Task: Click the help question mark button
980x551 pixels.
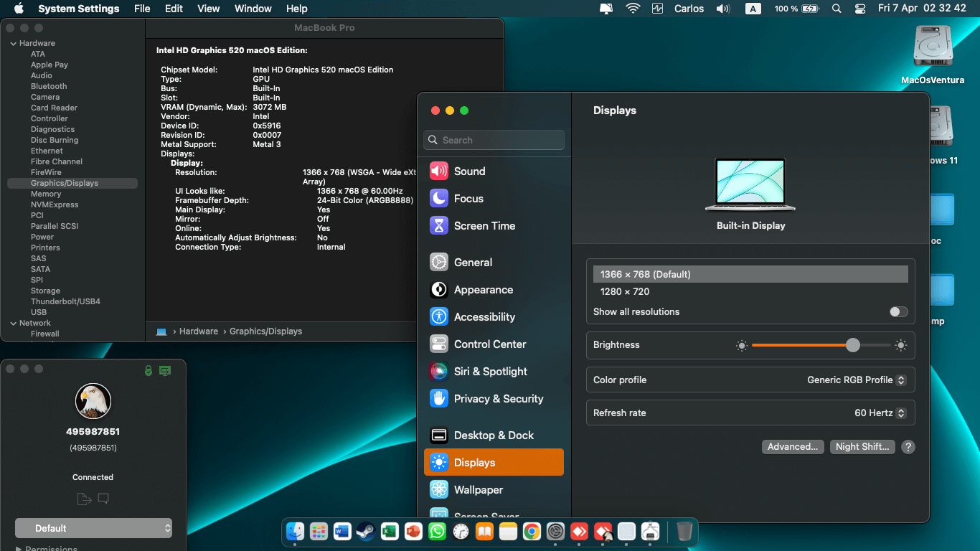Action: tap(908, 447)
